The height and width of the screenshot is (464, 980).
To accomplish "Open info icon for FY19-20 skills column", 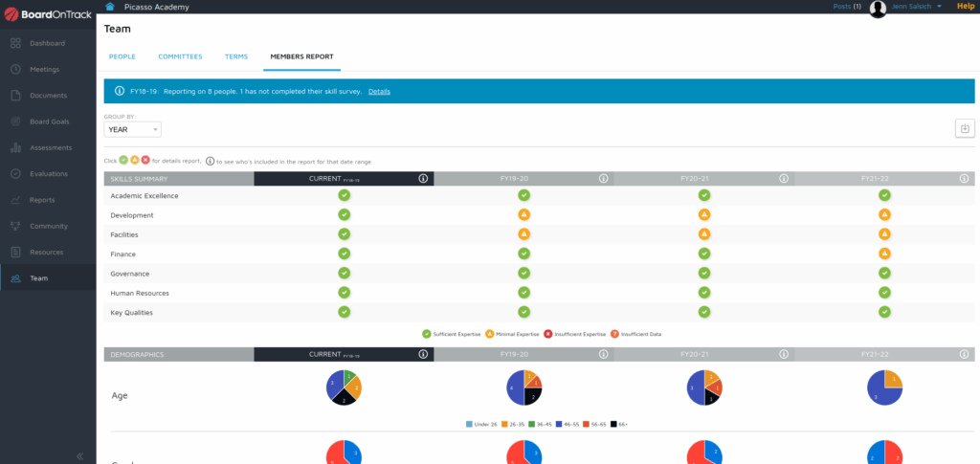I will tap(603, 179).
